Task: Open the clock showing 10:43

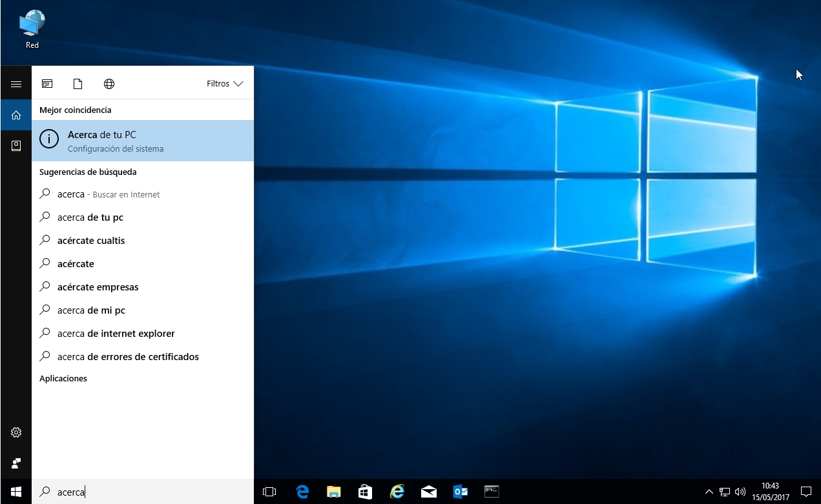Action: (x=770, y=492)
